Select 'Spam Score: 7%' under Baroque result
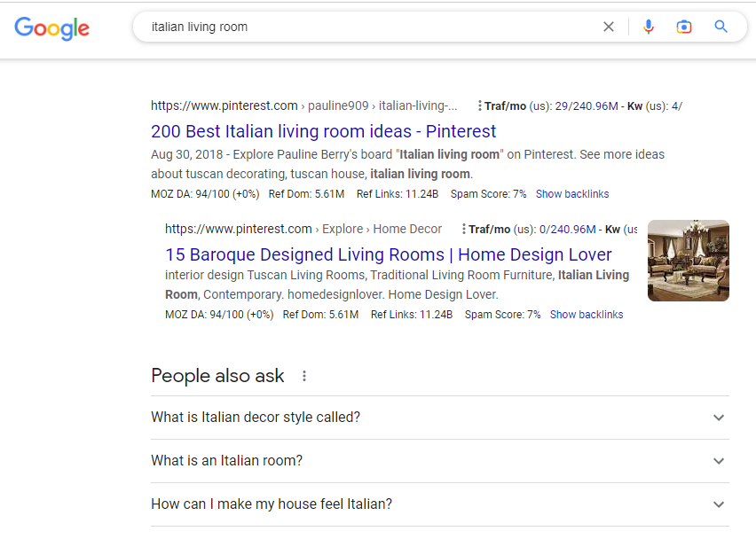This screenshot has height=539, width=756. point(502,314)
